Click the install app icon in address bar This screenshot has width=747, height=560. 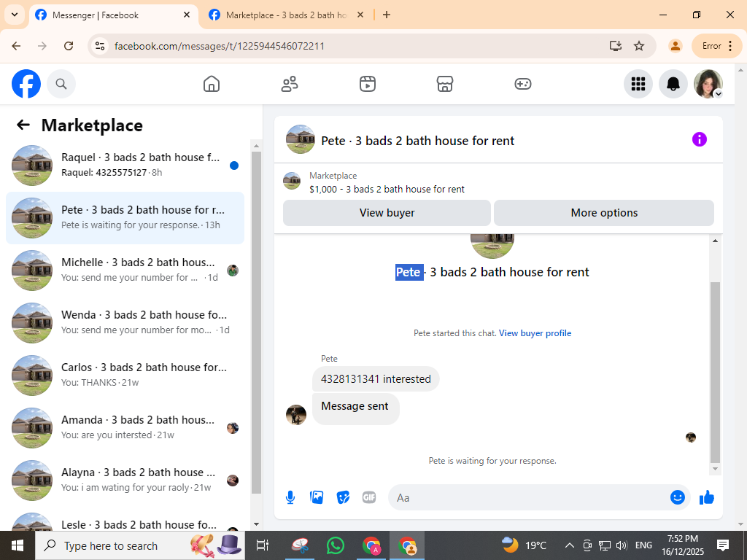[x=616, y=46]
